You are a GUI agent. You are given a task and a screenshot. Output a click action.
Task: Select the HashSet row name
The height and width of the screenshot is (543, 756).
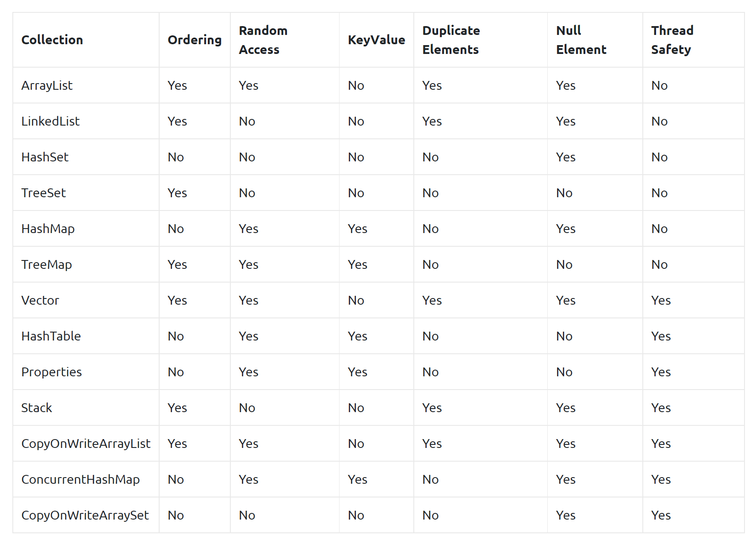[x=45, y=157]
